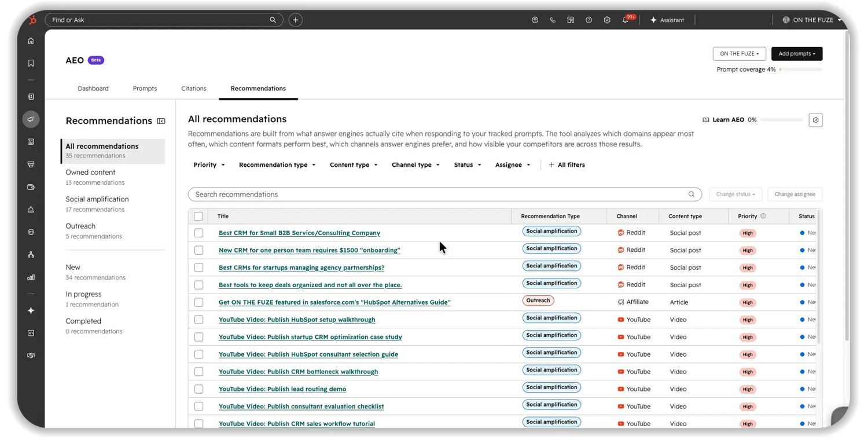The width and height of the screenshot is (868, 447).
Task: Expand the Assignee filter dropdown
Action: [513, 165]
